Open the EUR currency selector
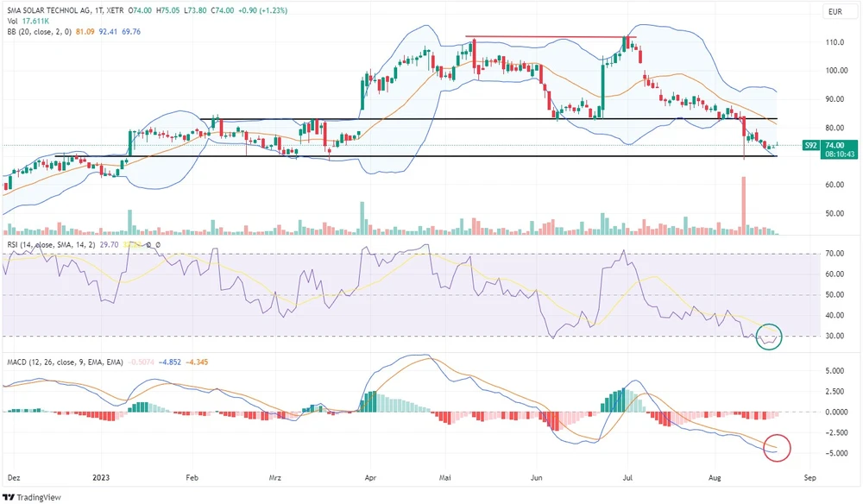This screenshot has width=863, height=504. [x=834, y=10]
